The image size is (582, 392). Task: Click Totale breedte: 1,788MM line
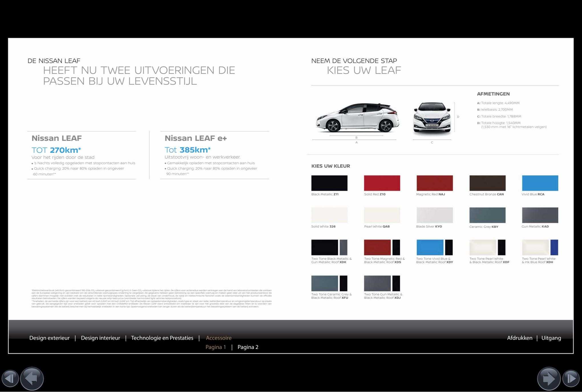pos(499,116)
